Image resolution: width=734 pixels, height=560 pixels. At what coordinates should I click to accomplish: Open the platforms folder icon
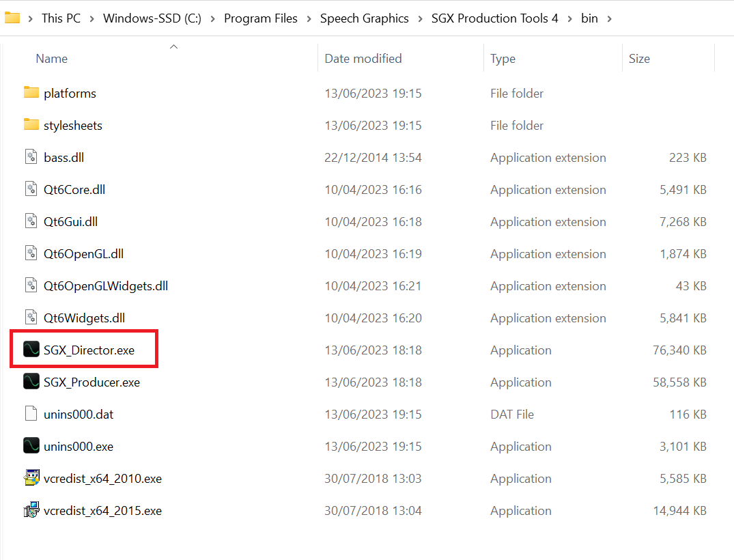[31, 93]
